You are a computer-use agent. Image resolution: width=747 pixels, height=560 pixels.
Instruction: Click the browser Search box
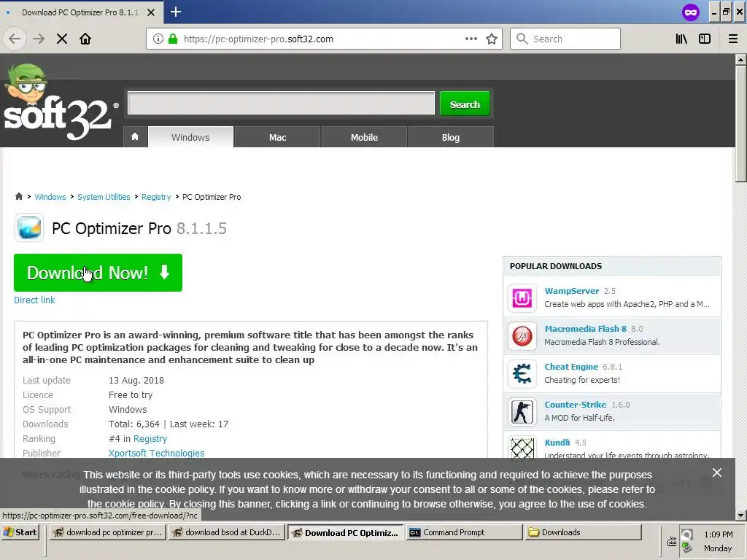(565, 39)
